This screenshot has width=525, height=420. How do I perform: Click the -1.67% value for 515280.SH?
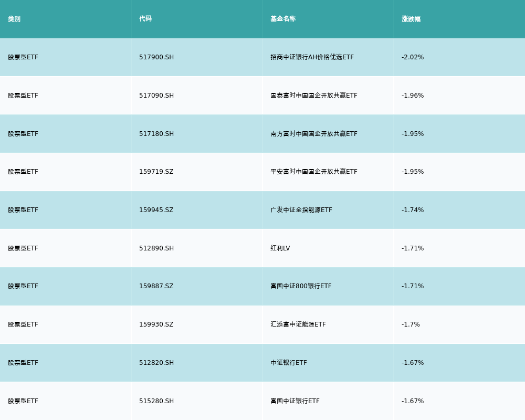tap(413, 401)
